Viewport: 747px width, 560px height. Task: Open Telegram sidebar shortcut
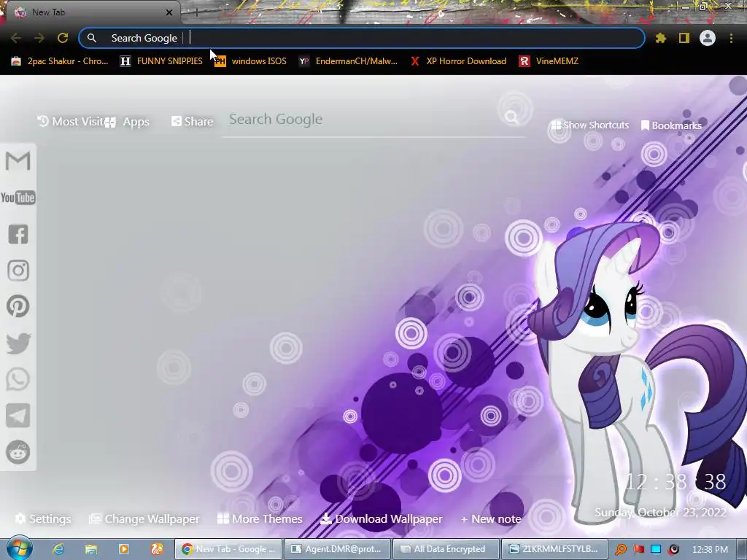point(18,416)
